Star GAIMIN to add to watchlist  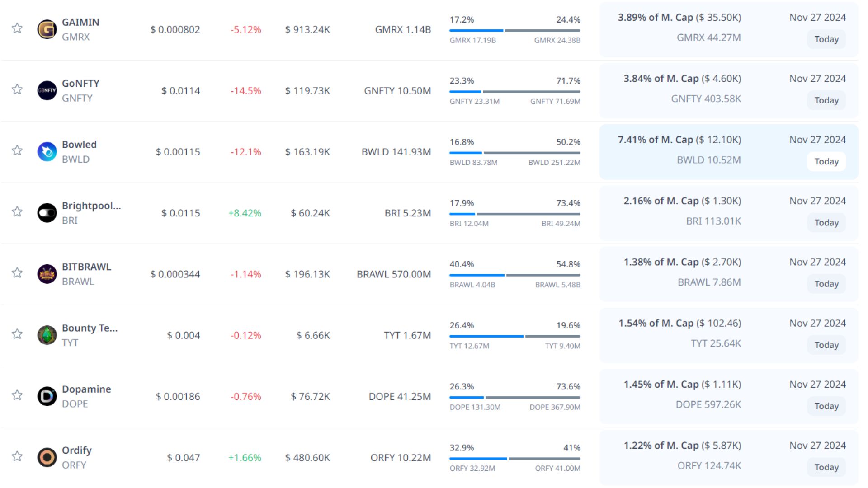point(17,28)
